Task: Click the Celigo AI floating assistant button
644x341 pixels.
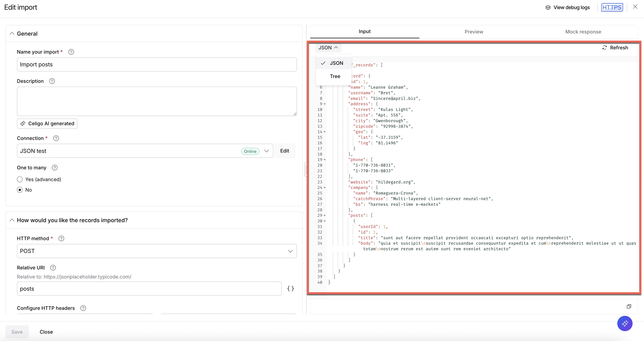Action: [x=625, y=324]
